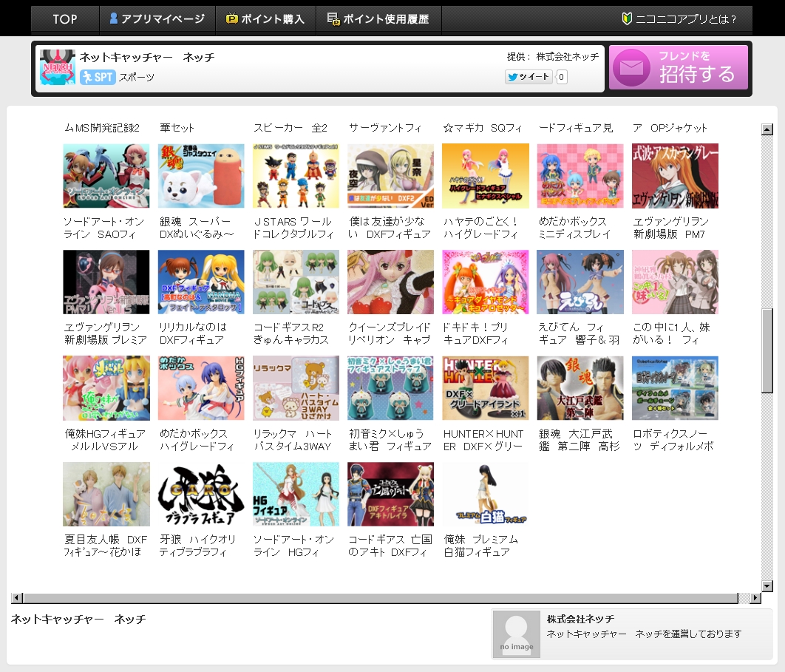Click the ツイート button
Screen dimensions: 785x672
529,77
